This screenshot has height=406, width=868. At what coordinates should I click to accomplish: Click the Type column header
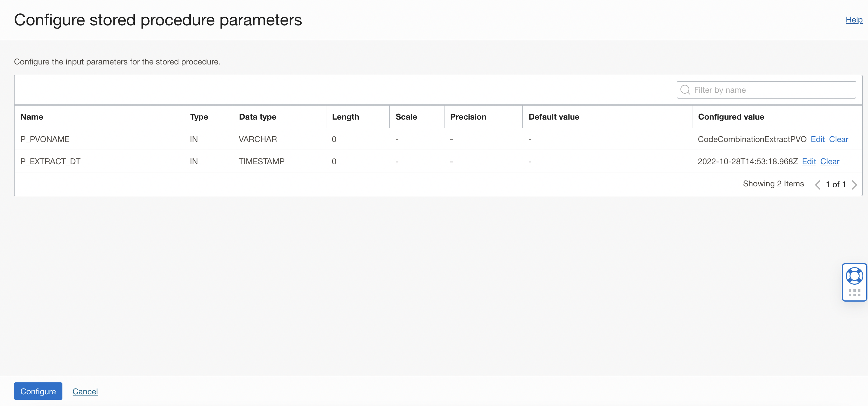tap(199, 117)
